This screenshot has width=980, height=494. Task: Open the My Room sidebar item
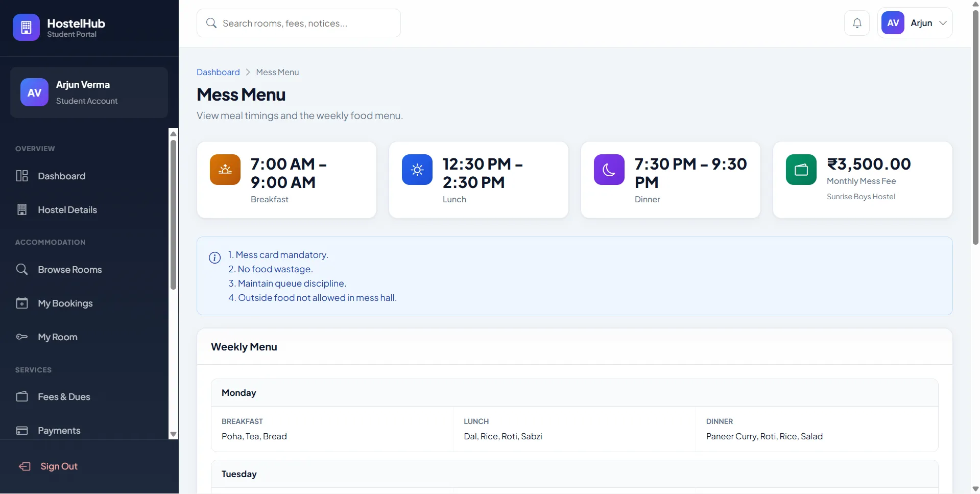84,337
